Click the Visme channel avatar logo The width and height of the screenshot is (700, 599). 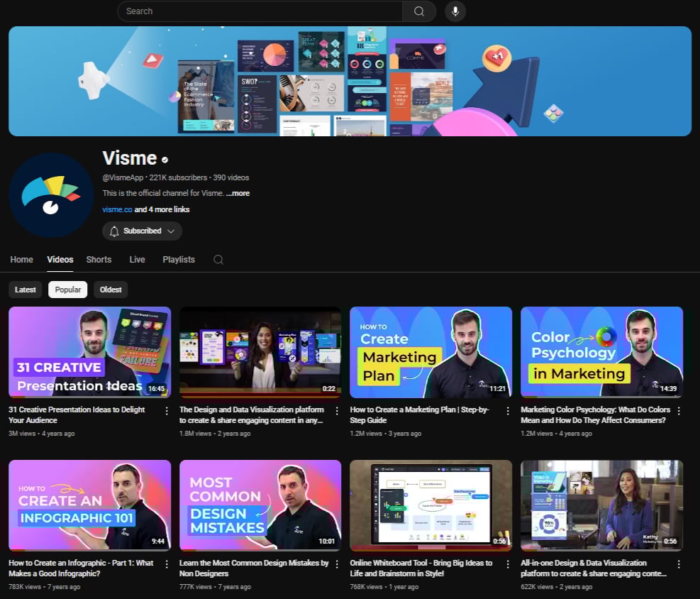coord(50,194)
